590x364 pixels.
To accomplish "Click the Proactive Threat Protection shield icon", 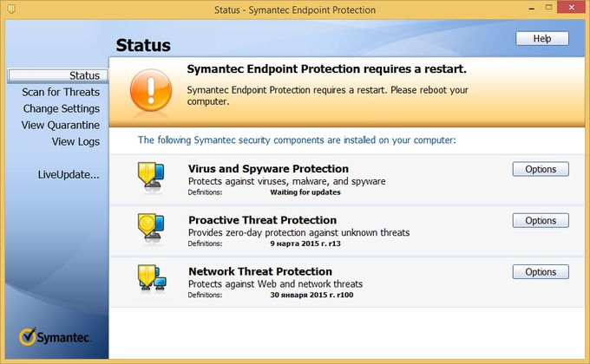I will (151, 227).
